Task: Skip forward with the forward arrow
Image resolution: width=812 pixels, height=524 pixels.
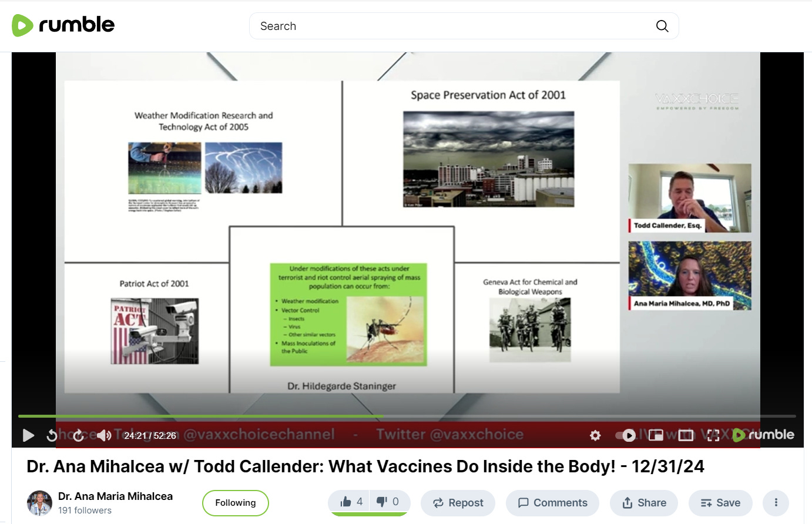Action: point(79,435)
